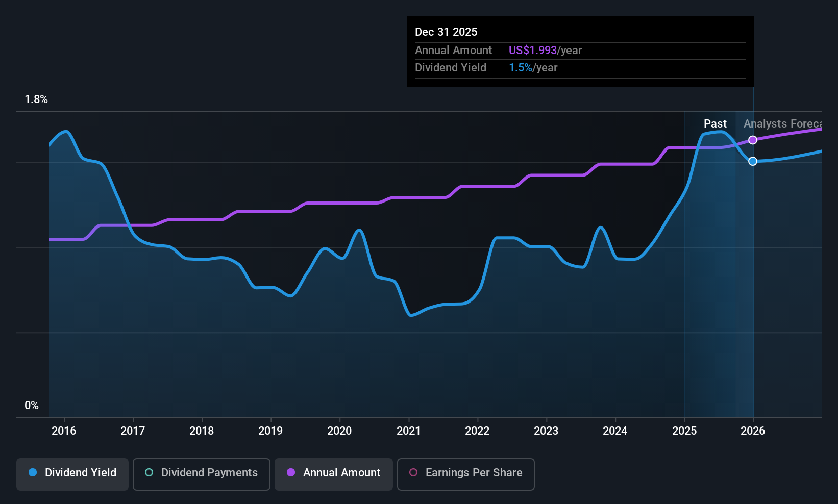Select the 2021 tick on the x-axis
Image resolution: width=838 pixels, height=504 pixels.
(x=408, y=431)
